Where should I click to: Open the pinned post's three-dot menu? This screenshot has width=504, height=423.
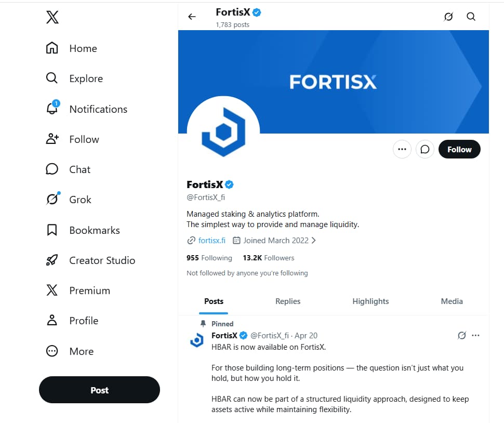pyautogui.click(x=476, y=335)
